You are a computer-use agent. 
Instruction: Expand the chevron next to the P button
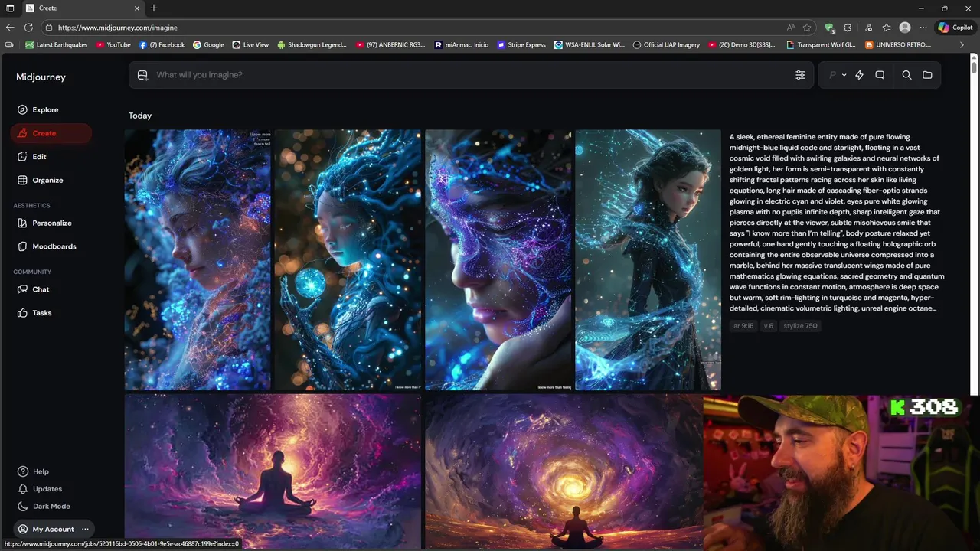pyautogui.click(x=844, y=75)
